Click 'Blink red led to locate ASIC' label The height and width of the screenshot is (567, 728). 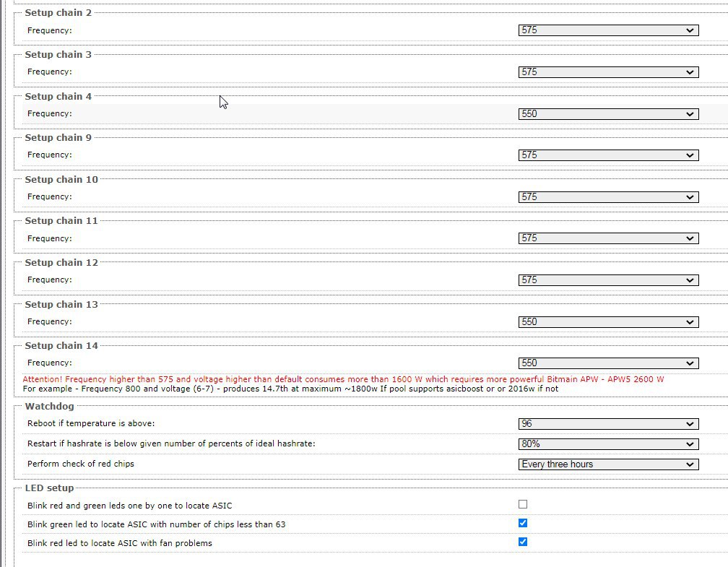pos(120,543)
